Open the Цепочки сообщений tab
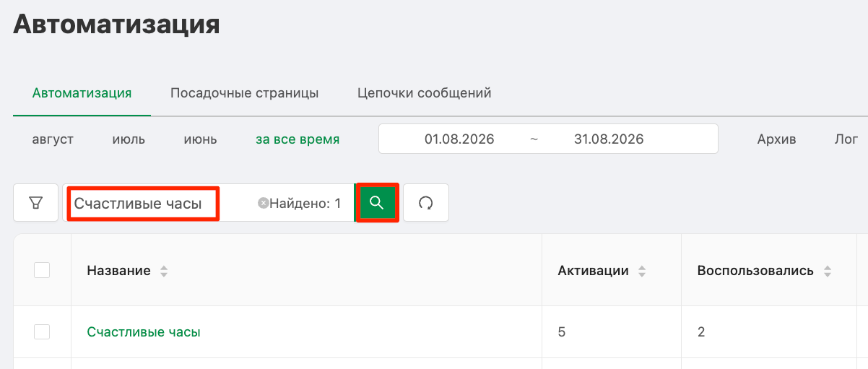 (x=425, y=93)
